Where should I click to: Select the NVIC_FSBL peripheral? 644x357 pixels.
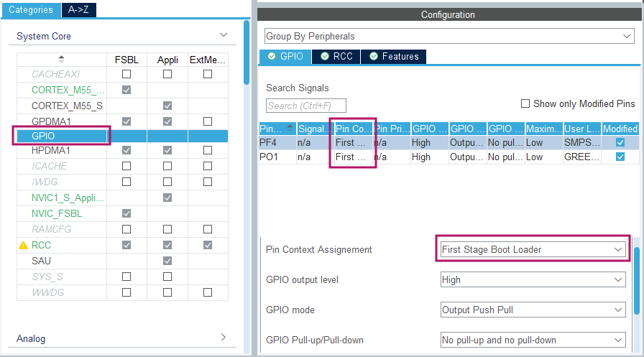tap(57, 213)
